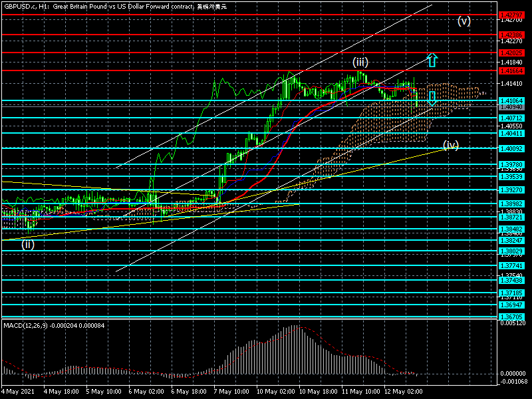Click the cyan 1.37438 price label
The image size is (532, 399).
pos(511,280)
